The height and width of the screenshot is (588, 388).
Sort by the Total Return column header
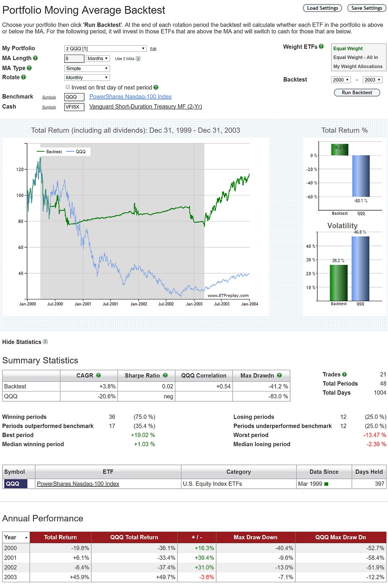click(x=60, y=537)
